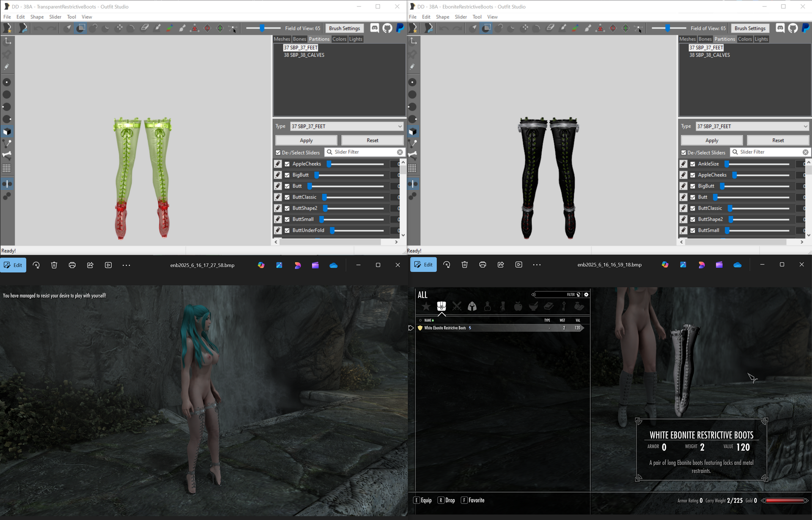Toggle ButtClassic checkbox in TransparentRestrictiveBoots window
This screenshot has height=520, width=812.
[287, 197]
